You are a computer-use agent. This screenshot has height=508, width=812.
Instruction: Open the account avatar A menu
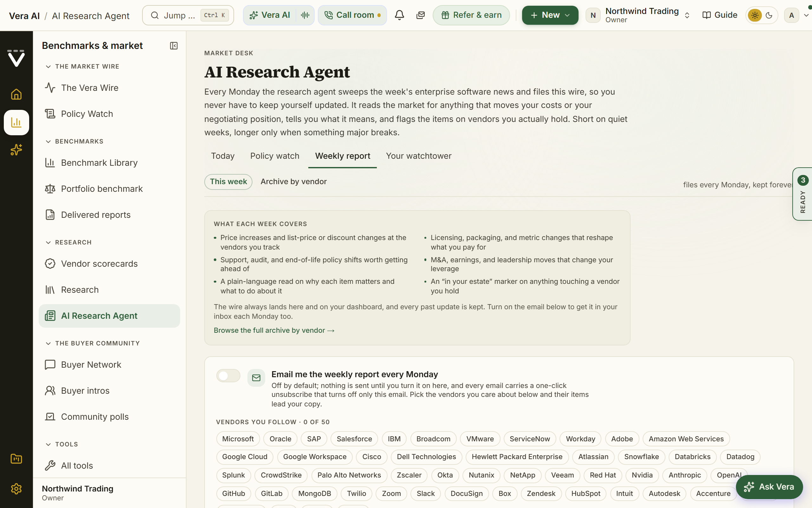pos(796,15)
